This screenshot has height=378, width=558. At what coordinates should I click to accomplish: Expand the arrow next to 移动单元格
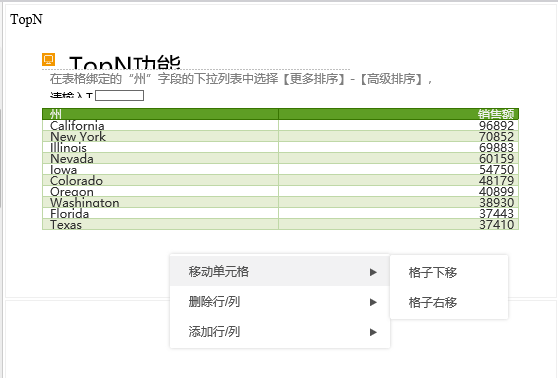(x=373, y=272)
